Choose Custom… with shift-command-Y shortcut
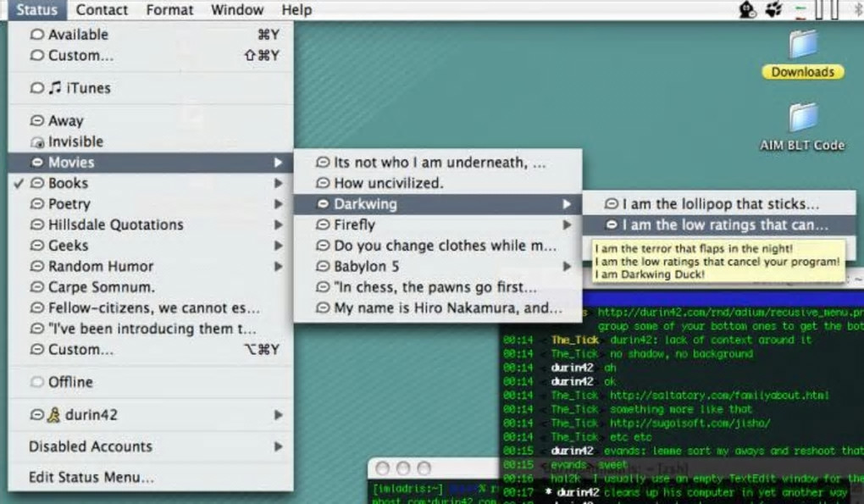 click(151, 56)
